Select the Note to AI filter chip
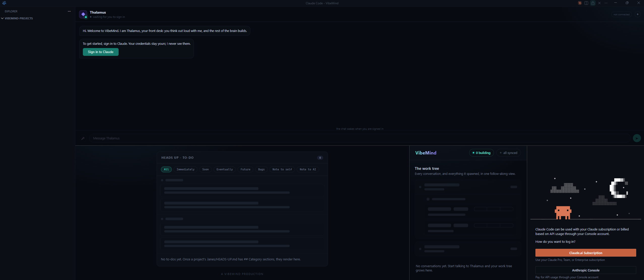The width and height of the screenshot is (644, 280). tap(308, 169)
